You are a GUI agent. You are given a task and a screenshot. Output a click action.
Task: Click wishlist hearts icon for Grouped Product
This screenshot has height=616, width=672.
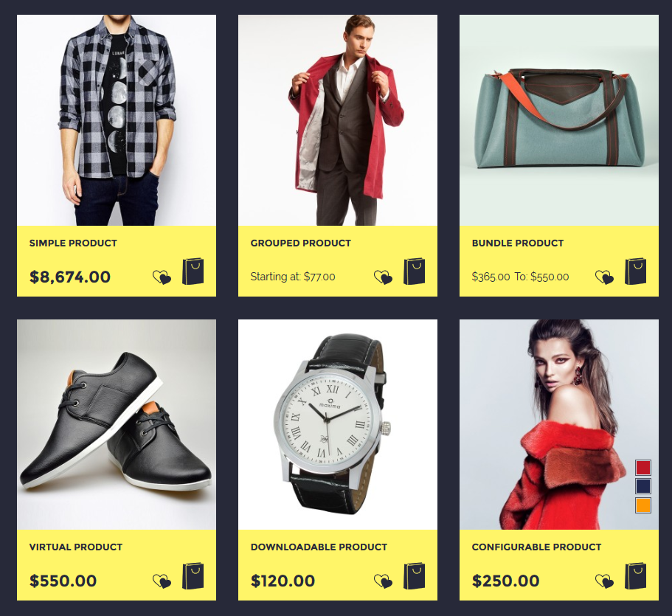383,277
